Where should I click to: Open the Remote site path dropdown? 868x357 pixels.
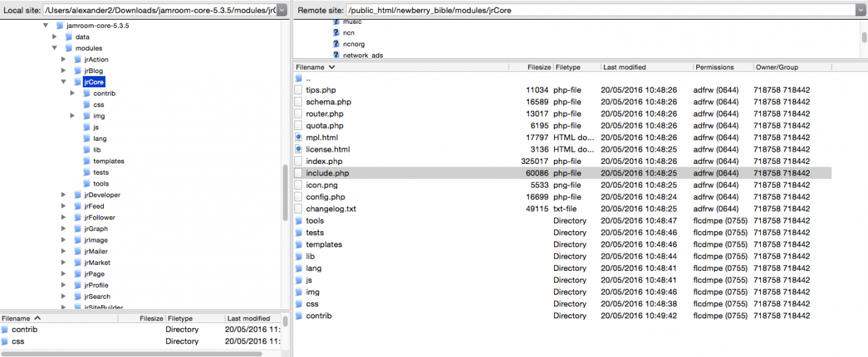click(x=861, y=10)
